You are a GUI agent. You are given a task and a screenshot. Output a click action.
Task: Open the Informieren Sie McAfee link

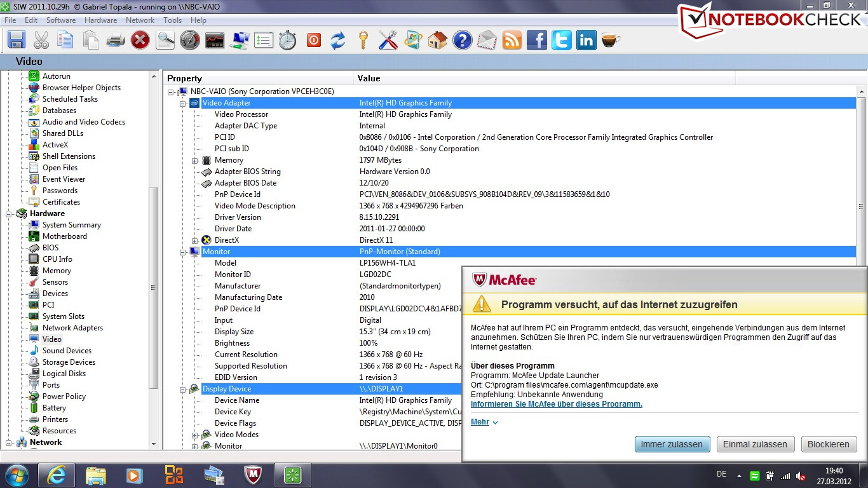coord(557,404)
